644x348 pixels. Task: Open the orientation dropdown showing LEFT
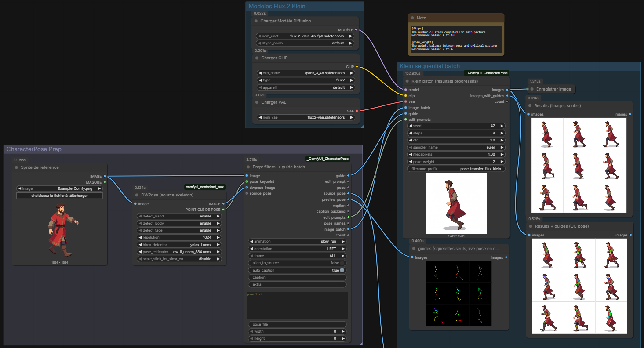point(297,249)
